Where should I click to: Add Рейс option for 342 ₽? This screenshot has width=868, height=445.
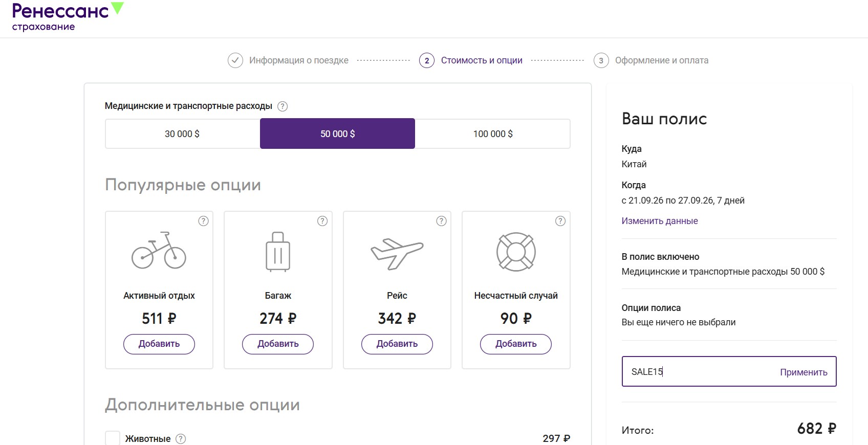[x=397, y=344]
